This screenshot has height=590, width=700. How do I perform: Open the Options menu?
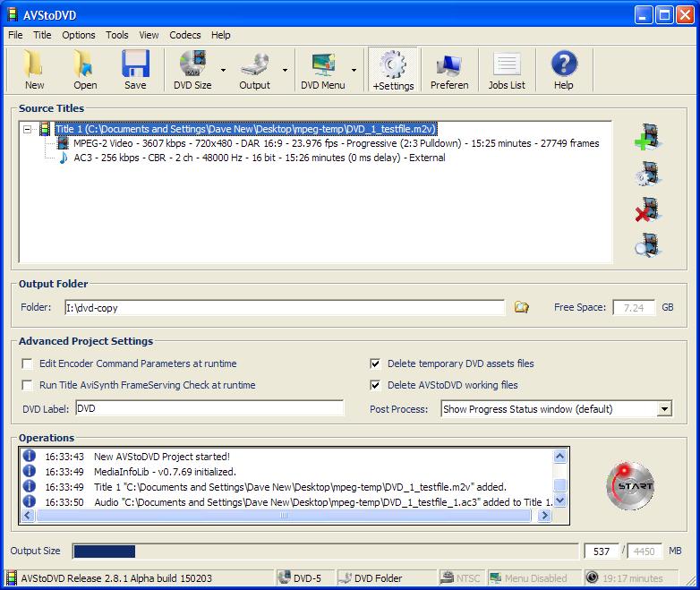(x=79, y=35)
